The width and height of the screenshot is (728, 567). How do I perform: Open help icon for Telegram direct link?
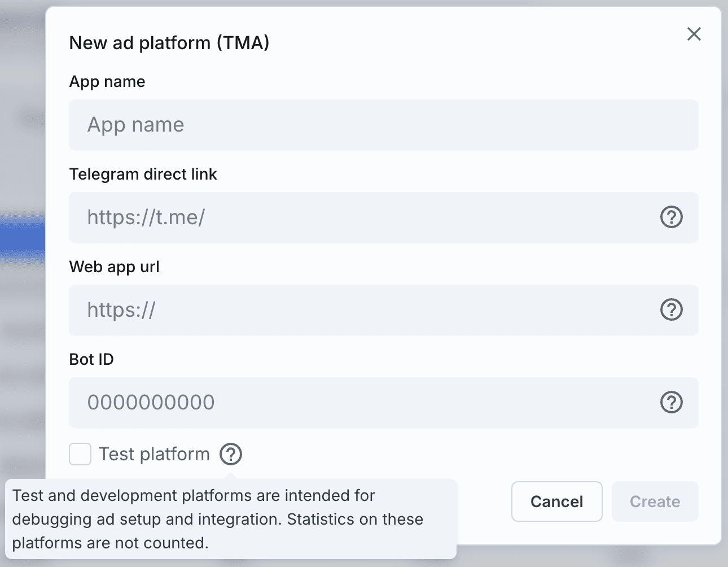tap(671, 217)
